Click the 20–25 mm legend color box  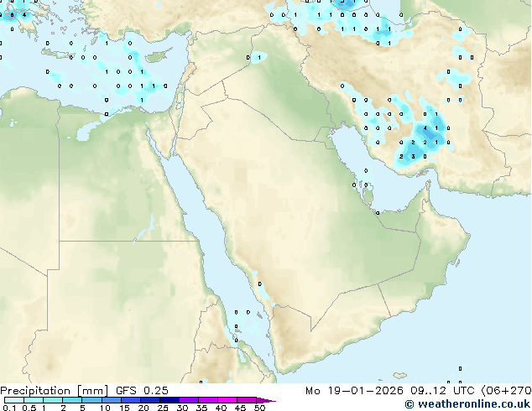[150, 400]
